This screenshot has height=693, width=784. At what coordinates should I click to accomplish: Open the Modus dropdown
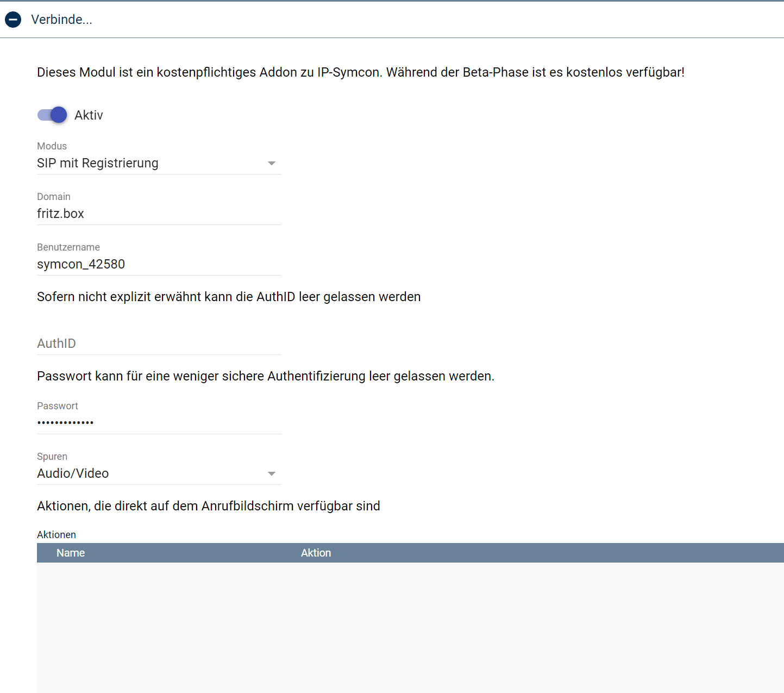(159, 163)
